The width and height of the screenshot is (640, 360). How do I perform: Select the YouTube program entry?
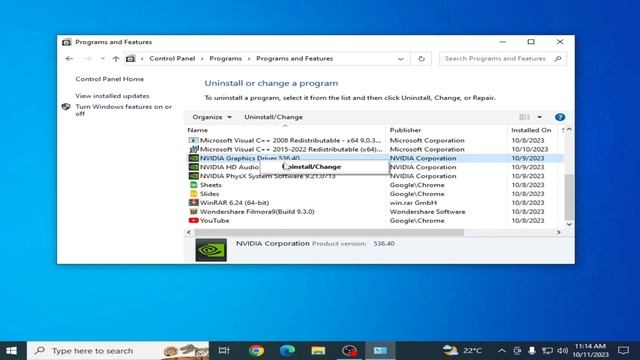214,220
